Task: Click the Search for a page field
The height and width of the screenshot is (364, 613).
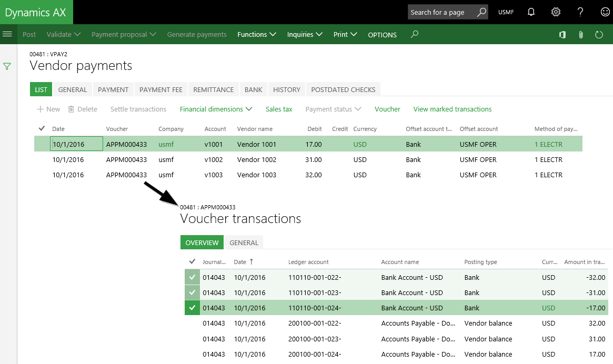Action: pyautogui.click(x=442, y=12)
